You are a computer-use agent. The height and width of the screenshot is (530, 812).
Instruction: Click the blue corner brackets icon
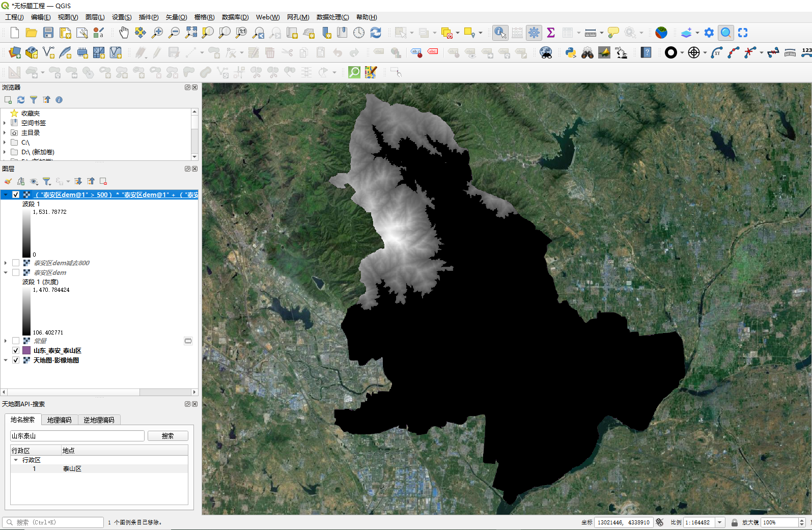click(743, 33)
